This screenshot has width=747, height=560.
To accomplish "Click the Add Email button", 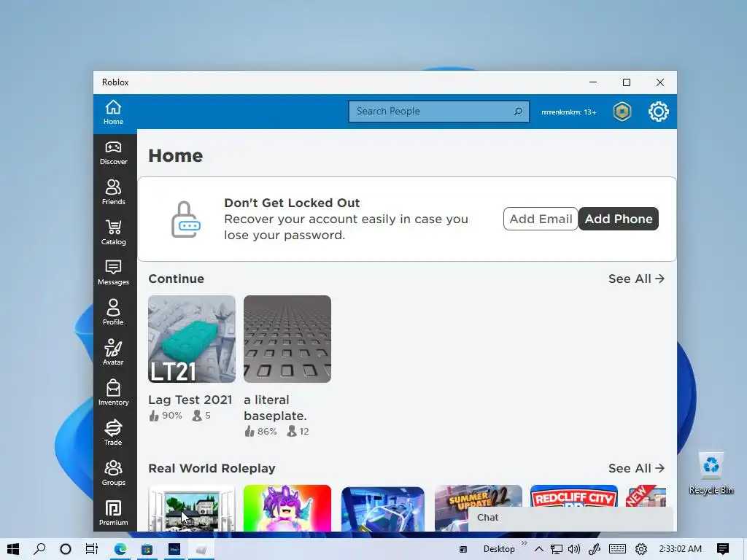I will point(541,219).
